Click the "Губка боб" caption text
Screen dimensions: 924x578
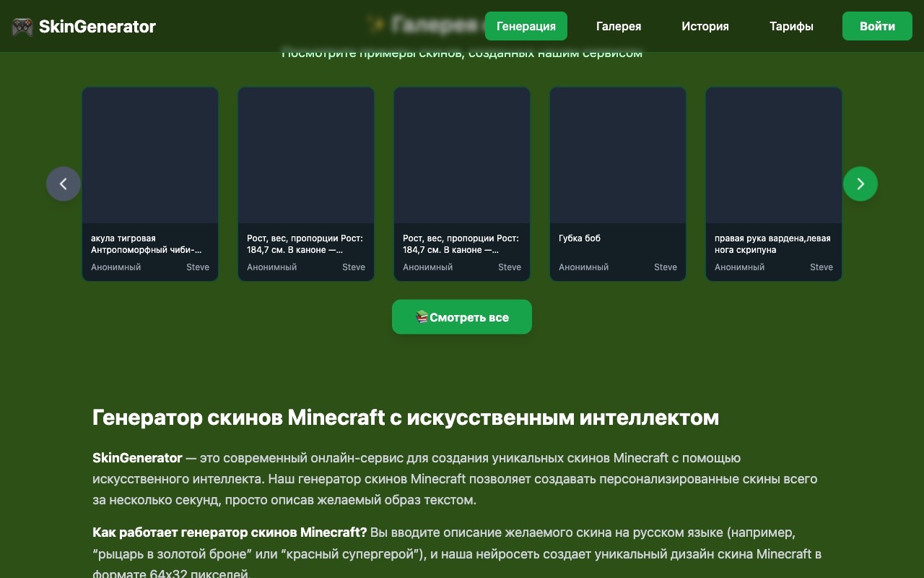point(580,238)
